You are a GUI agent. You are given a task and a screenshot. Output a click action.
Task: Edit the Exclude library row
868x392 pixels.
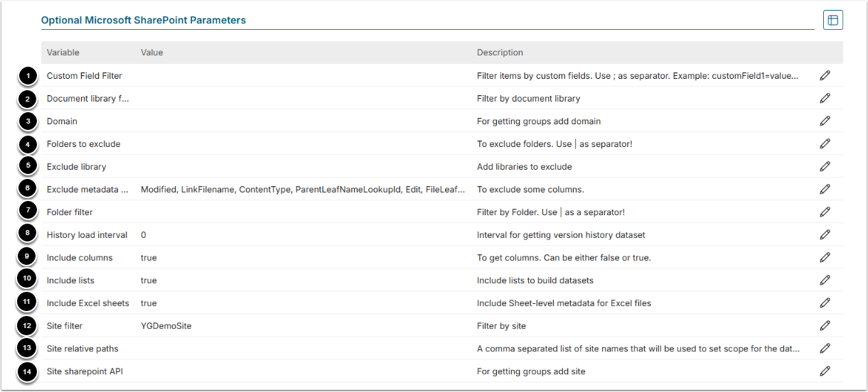click(825, 166)
